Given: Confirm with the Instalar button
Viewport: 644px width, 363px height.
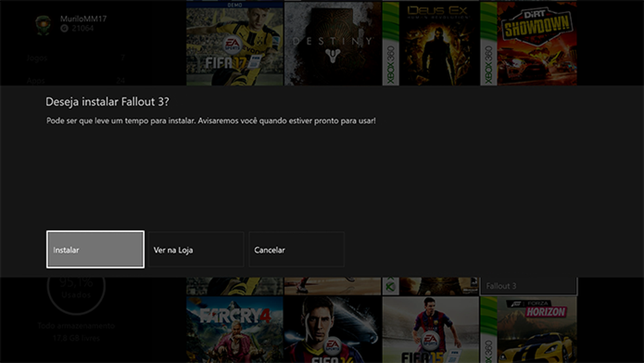Looking at the screenshot, I should tap(96, 250).
